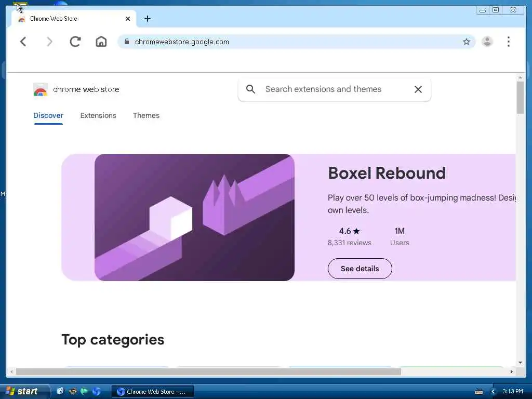The image size is (532, 399).
Task: Restore down the browser window
Action: pos(495,10)
